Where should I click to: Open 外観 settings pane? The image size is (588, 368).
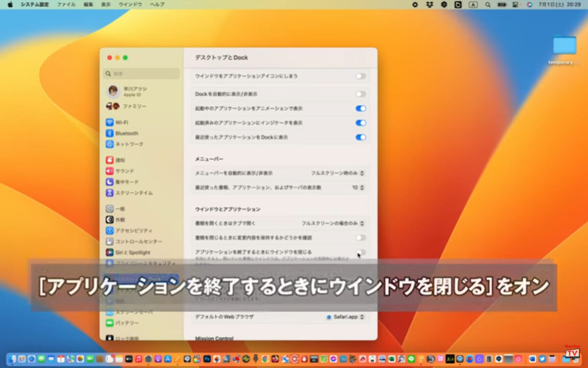(x=115, y=220)
